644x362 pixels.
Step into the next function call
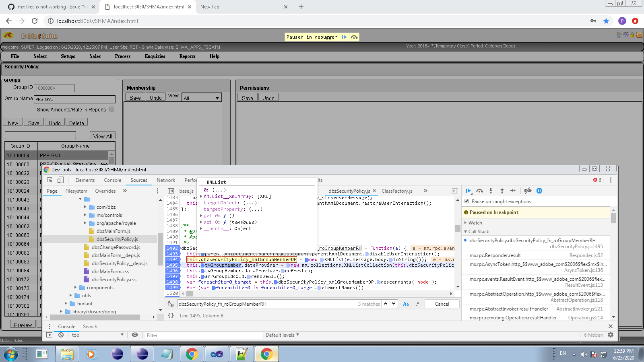click(491, 191)
